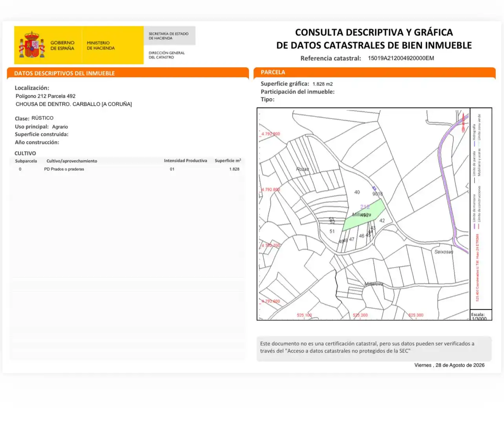The height and width of the screenshot is (424, 504).
Task: Click the 'Localización:' label
Action: 32,88
